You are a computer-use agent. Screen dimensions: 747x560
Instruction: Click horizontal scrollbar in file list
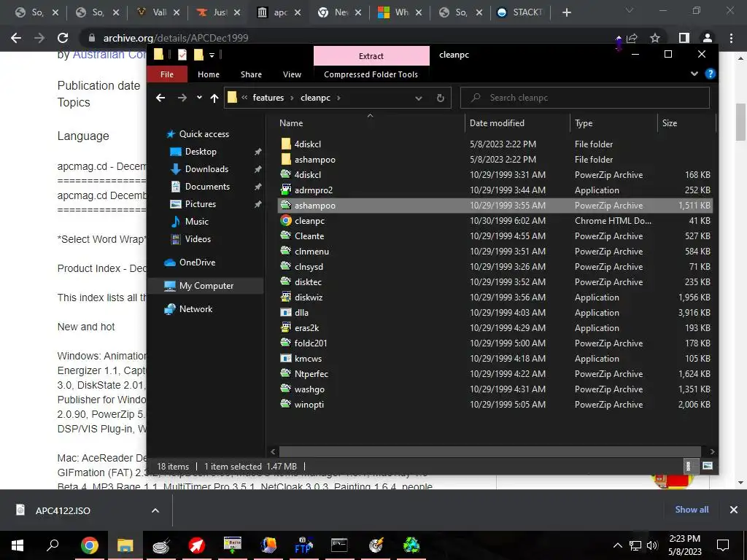tap(489, 451)
